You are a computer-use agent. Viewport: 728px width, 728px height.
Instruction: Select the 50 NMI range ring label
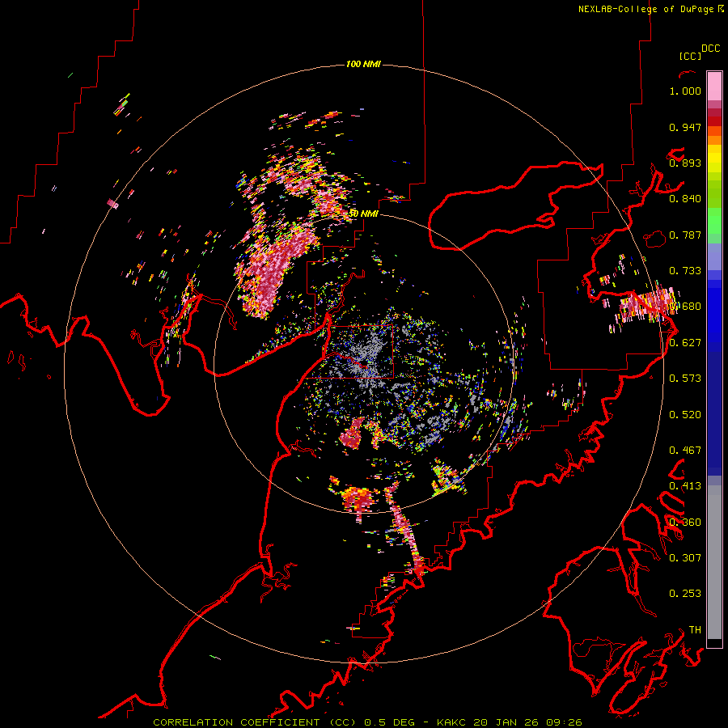point(363,214)
